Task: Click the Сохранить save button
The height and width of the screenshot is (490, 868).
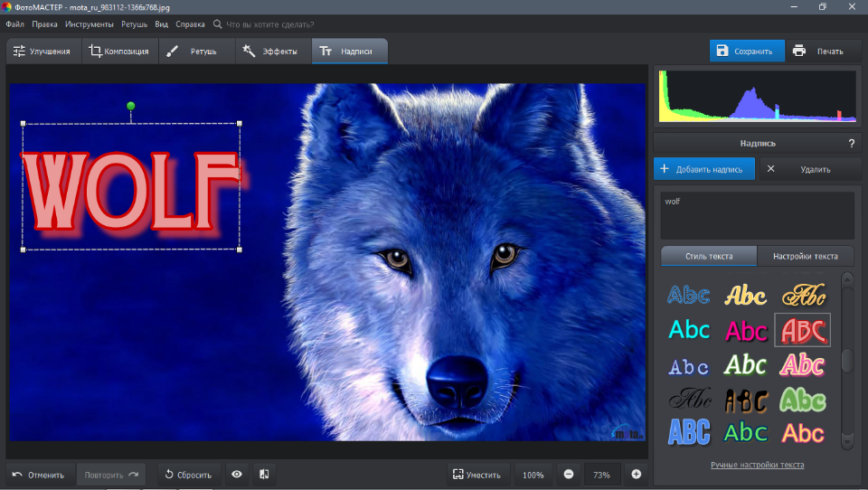Action: [745, 52]
